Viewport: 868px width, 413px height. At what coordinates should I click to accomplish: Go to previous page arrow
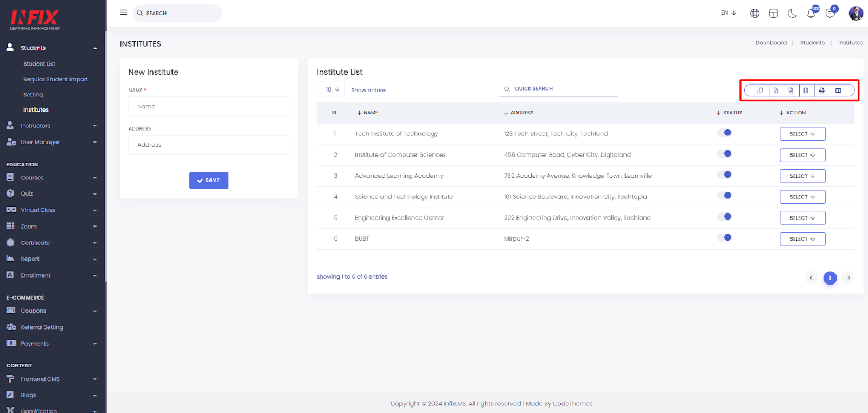click(812, 278)
